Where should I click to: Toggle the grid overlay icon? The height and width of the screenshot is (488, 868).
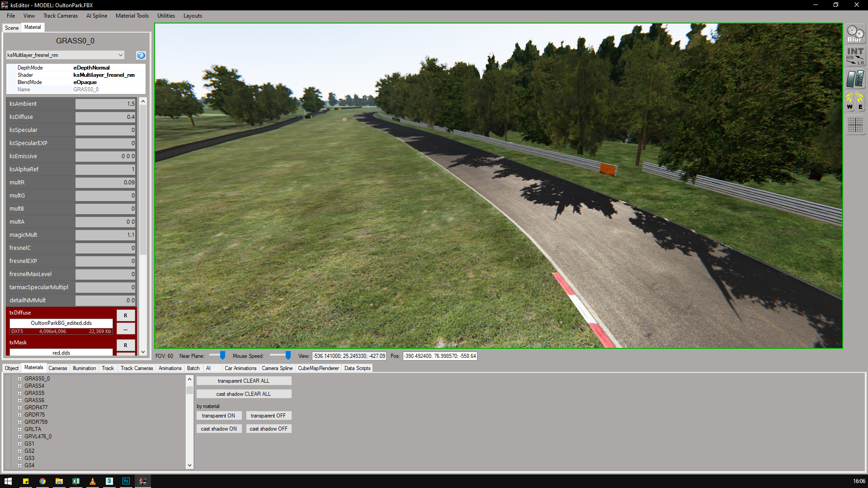tap(855, 125)
